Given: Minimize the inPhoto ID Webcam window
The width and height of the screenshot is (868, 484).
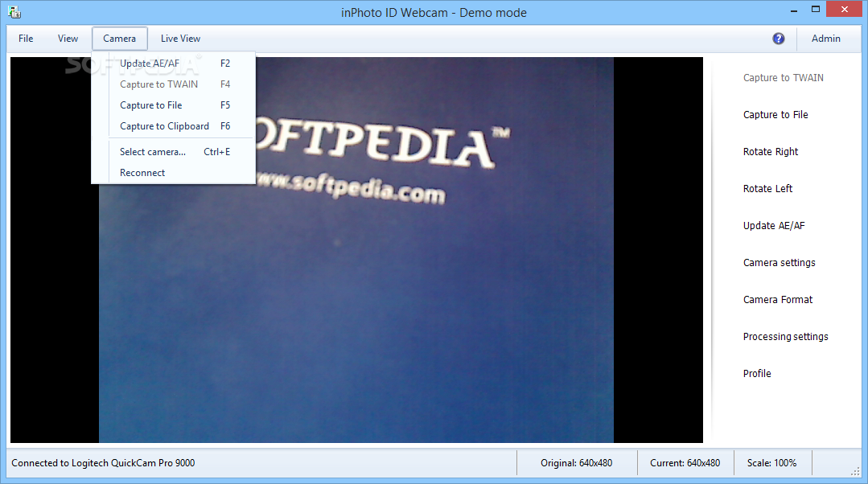Looking at the screenshot, I should [794, 10].
